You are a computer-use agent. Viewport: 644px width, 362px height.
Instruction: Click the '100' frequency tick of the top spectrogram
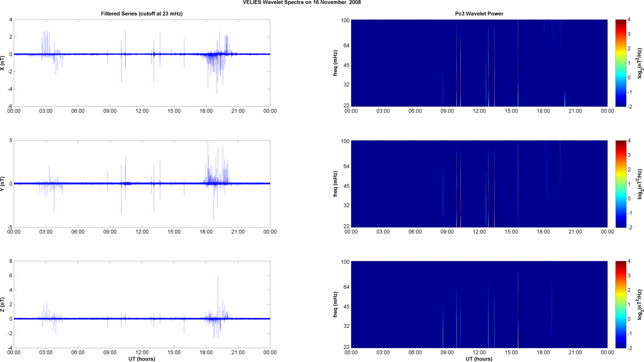pyautogui.click(x=345, y=20)
